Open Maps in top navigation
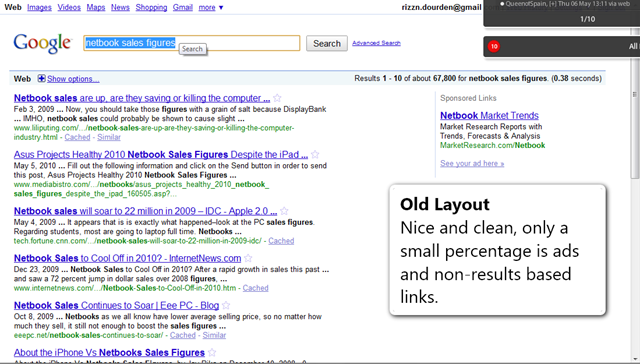The image size is (640, 364). pyautogui.click(x=96, y=7)
